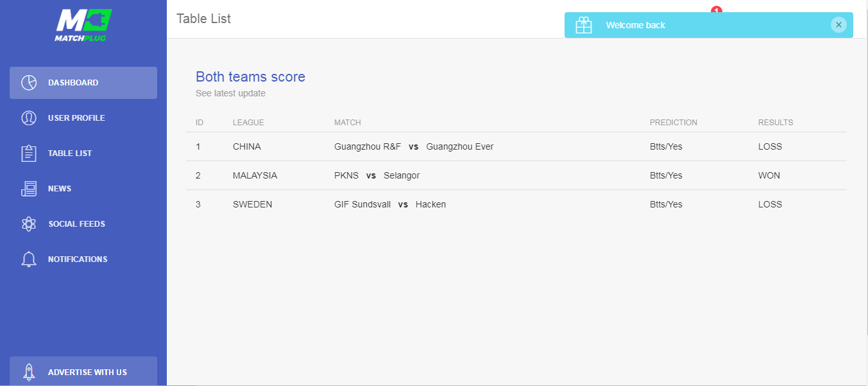Click the gift icon in Welcome notification
The width and height of the screenshot is (868, 386).
pyautogui.click(x=584, y=25)
